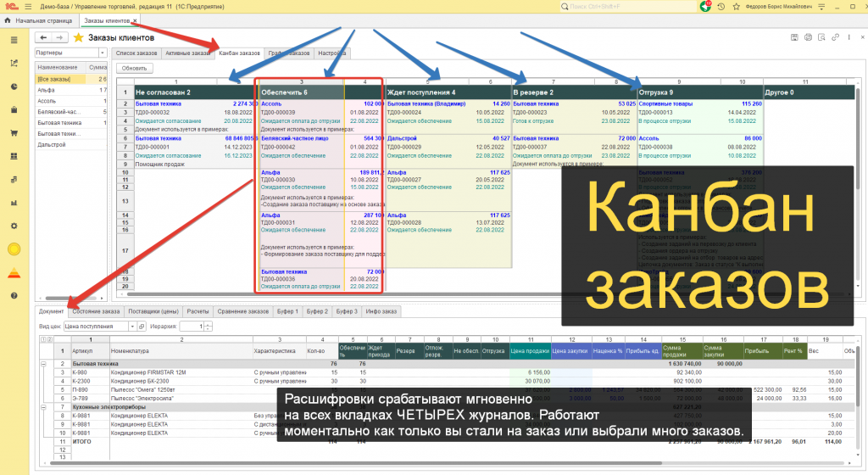
Task: Click the back arrow navigation button
Action: [43, 37]
